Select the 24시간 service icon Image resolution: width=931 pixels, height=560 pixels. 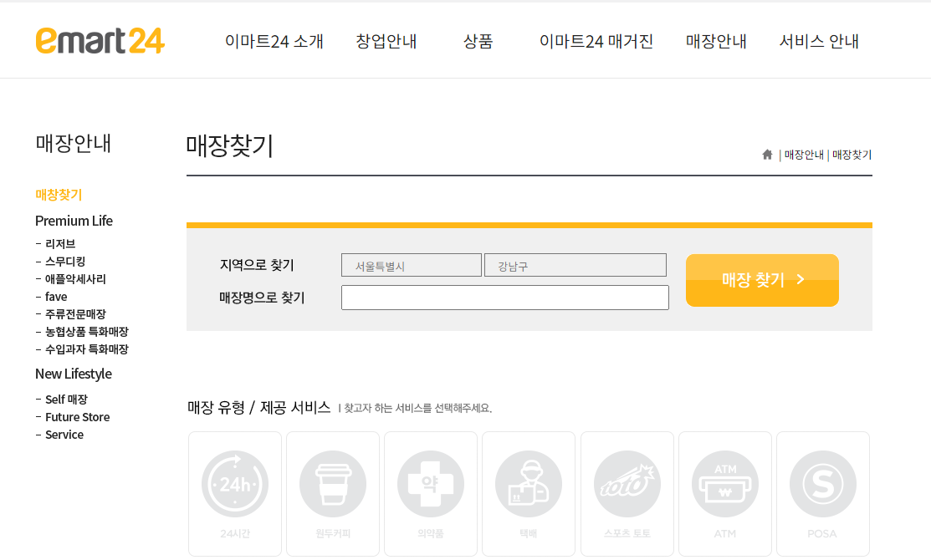235,494
